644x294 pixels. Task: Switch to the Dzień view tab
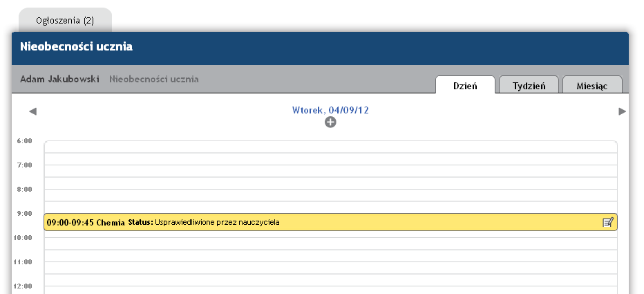tap(465, 85)
